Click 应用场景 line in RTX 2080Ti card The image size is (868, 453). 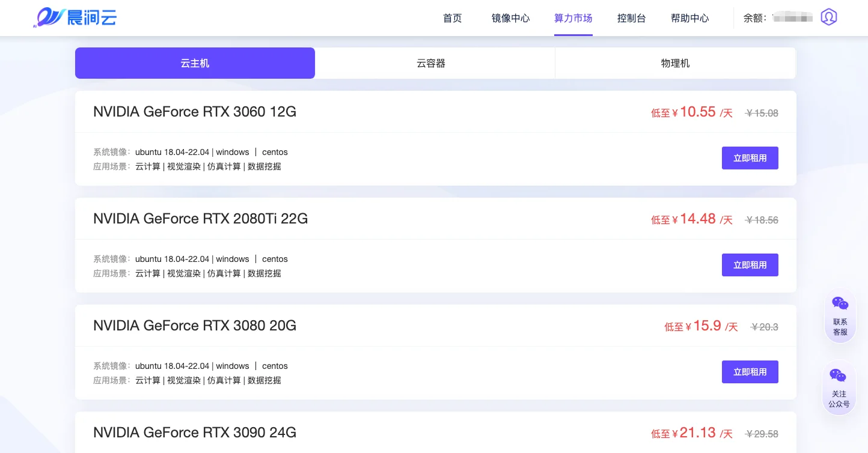coord(187,273)
